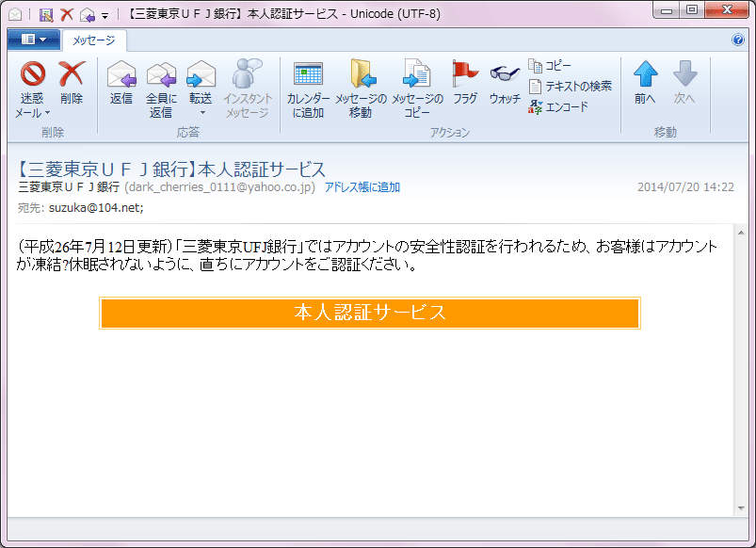Go to previous message (前へ)
Image resolution: width=756 pixels, height=548 pixels.
coord(645,83)
